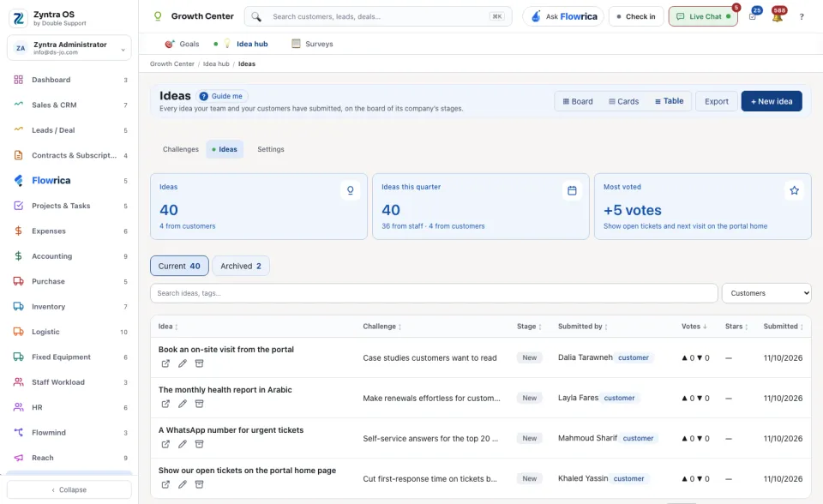823x504 pixels.
Task: Click the lightbulb icon on Ideas card
Action: (350, 190)
